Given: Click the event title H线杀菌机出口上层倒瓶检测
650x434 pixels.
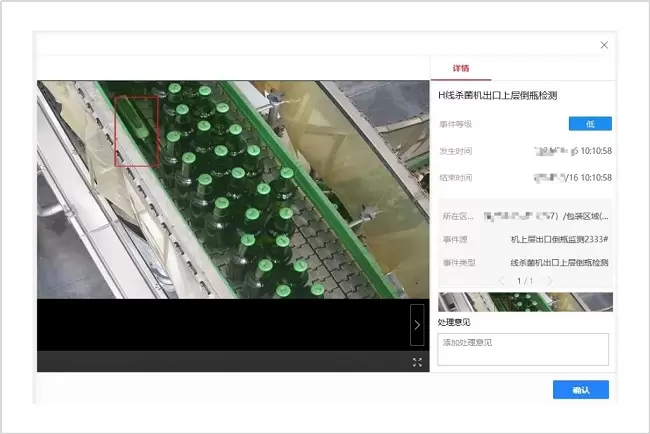Looking at the screenshot, I should (497, 95).
